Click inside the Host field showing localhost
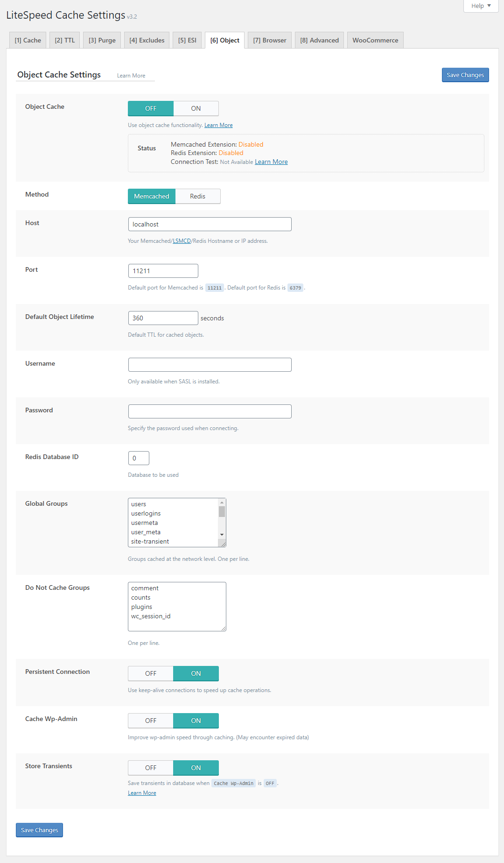Image resolution: width=504 pixels, height=863 pixels. [210, 224]
